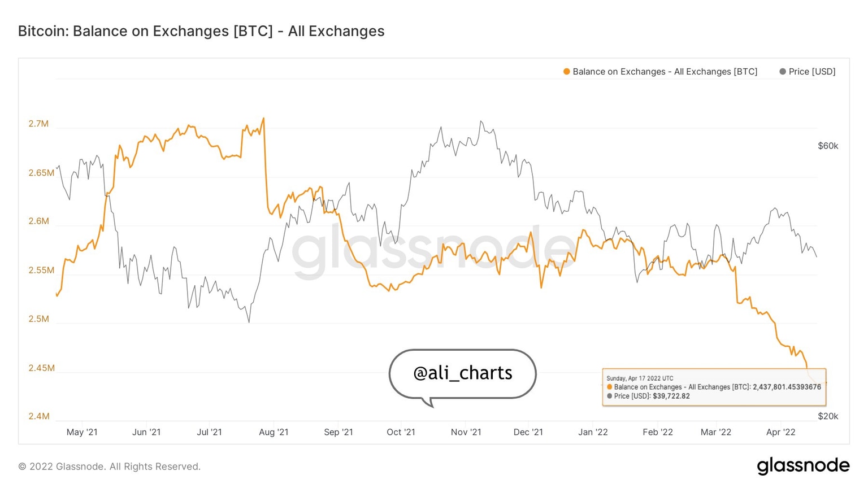Click the 2.4M y-axis label
Screen dimensions: 868x488
38,416
